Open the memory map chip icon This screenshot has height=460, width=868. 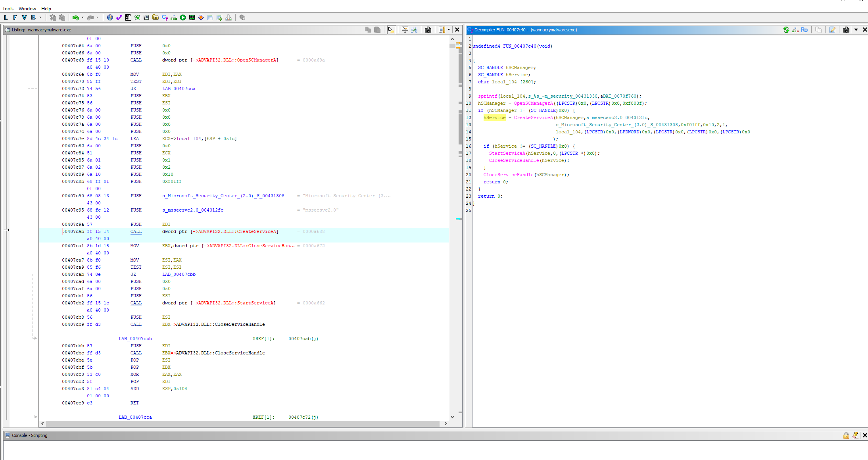pyautogui.click(x=192, y=17)
